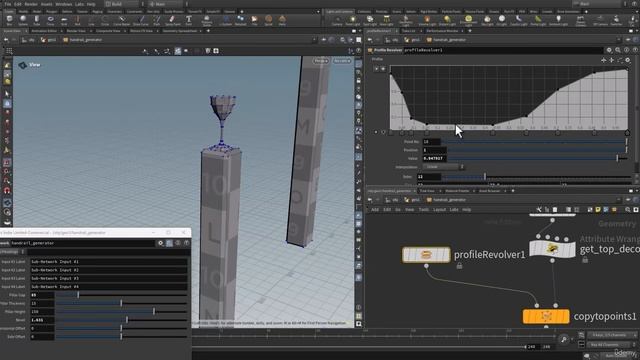Viewport: 640px width, 360px height.
Task: Expand parameter pane path dropdown arrow
Action: click(619, 40)
